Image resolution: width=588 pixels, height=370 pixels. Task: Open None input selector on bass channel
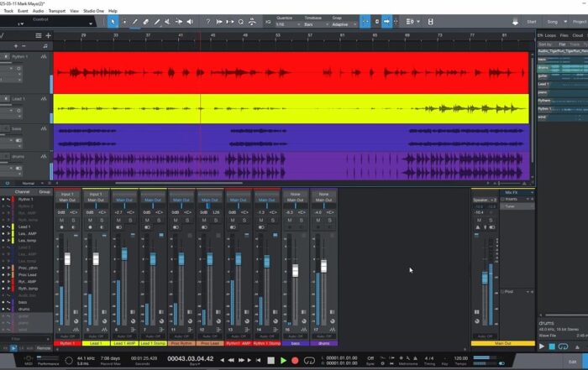(296, 195)
